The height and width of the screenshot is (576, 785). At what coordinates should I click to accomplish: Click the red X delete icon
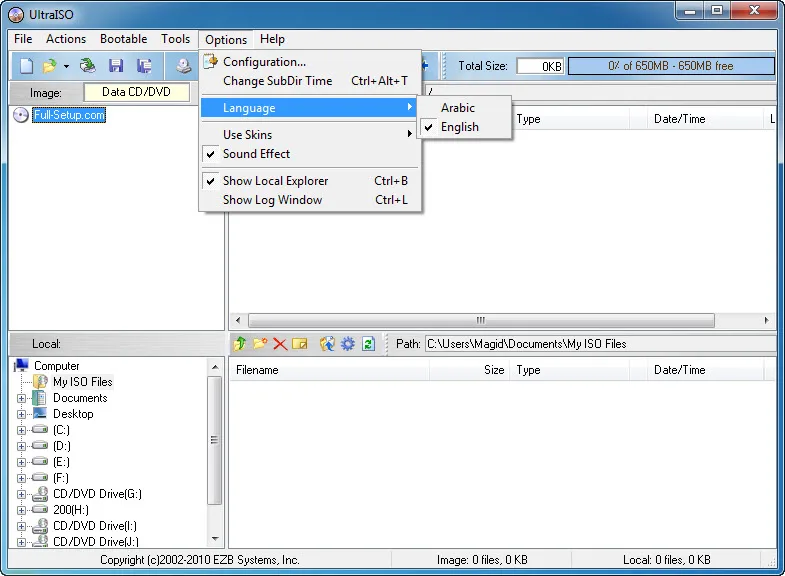280,344
